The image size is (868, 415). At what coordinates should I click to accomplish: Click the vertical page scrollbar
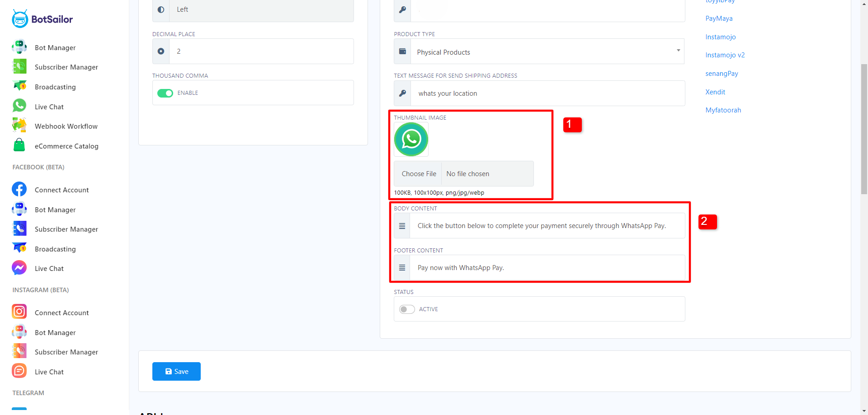[864, 129]
